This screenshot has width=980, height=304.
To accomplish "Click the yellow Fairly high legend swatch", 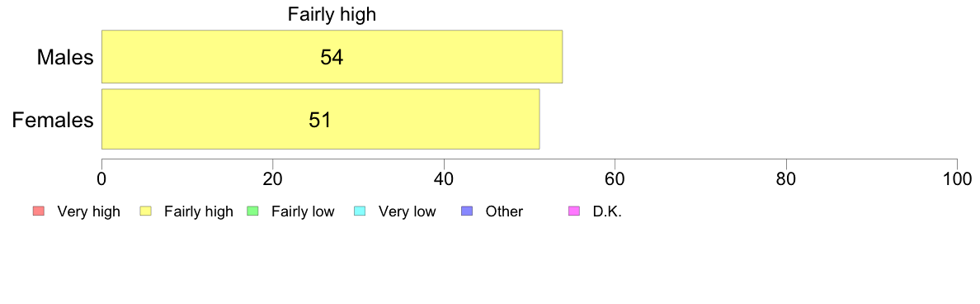I will tap(145, 211).
